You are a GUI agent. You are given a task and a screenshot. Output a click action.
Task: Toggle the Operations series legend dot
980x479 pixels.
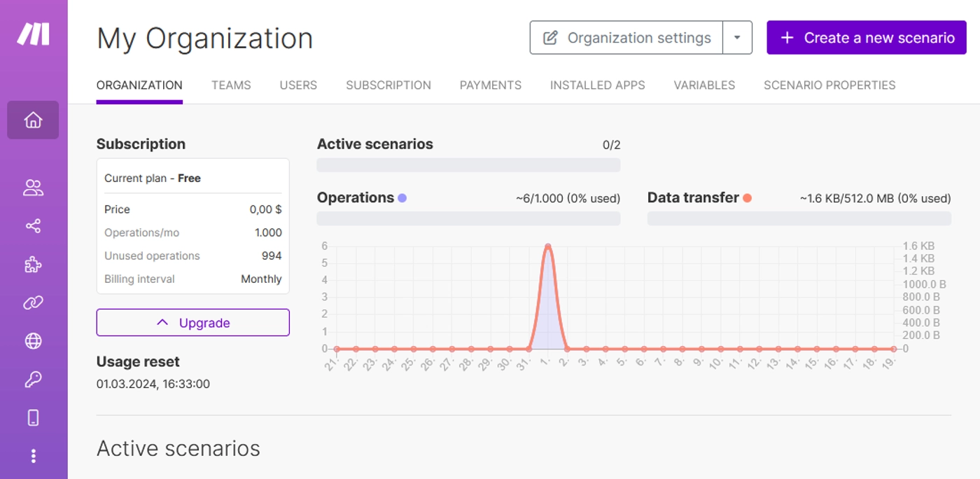402,198
